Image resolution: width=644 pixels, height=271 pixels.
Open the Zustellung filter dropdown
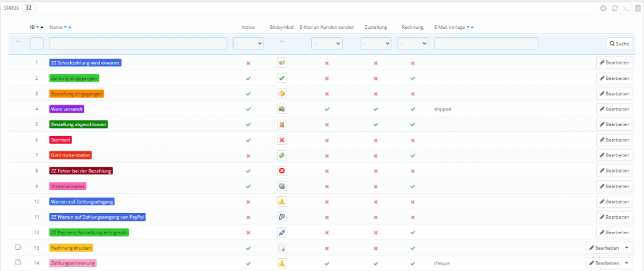375,44
